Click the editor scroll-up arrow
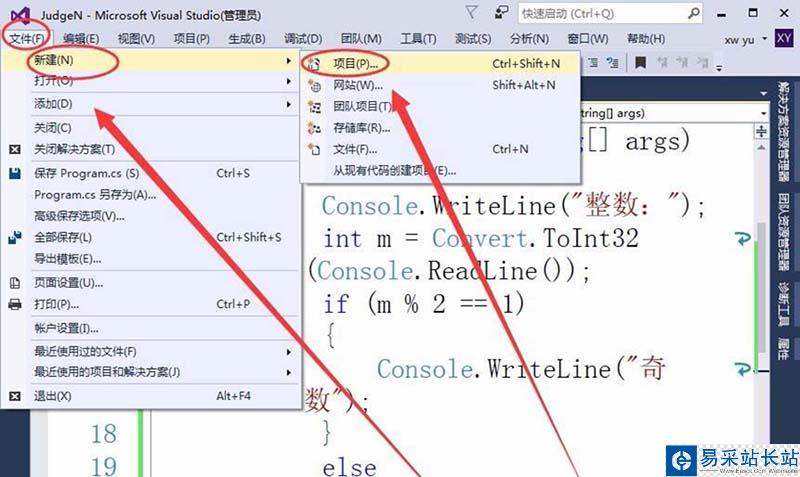 point(761,148)
